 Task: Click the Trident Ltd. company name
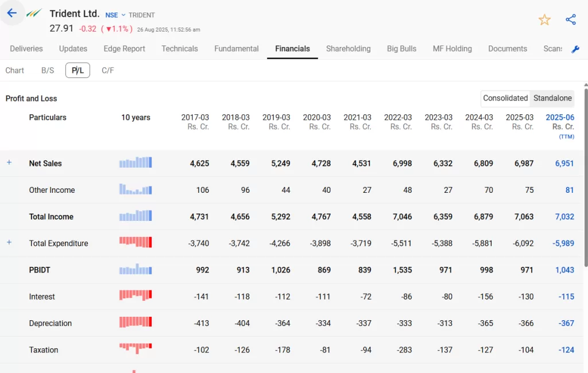point(75,14)
